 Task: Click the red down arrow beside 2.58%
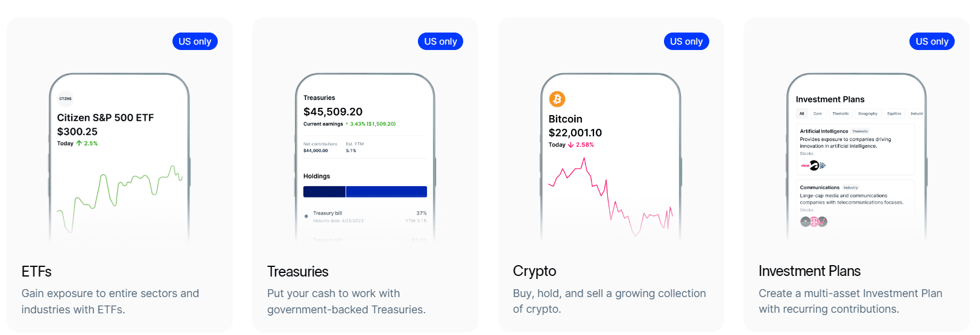pyautogui.click(x=571, y=145)
